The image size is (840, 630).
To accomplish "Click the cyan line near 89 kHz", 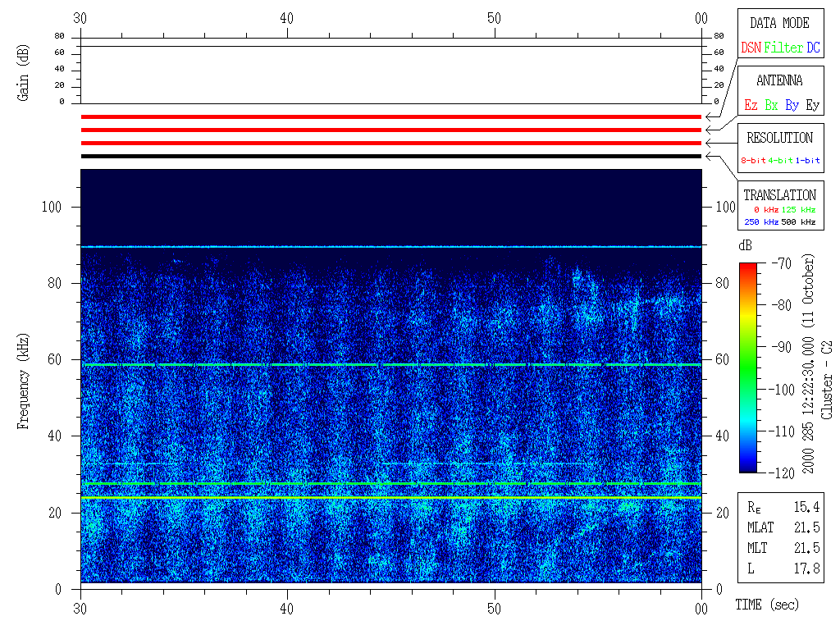I will coord(390,246).
